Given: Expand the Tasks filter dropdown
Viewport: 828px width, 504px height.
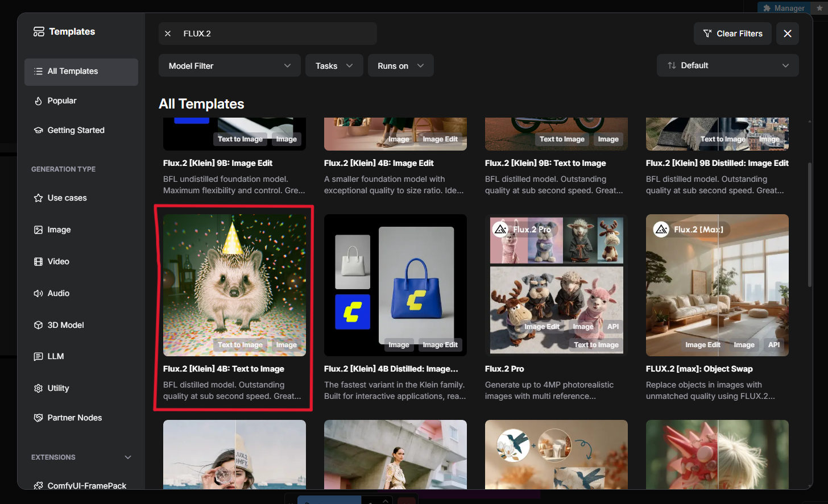Looking at the screenshot, I should point(334,66).
